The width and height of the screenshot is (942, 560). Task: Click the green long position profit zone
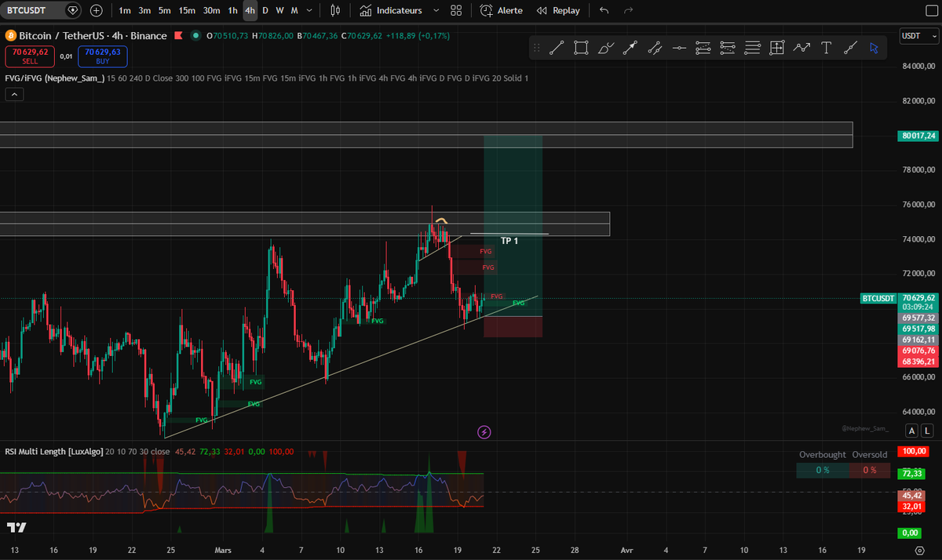(x=513, y=226)
